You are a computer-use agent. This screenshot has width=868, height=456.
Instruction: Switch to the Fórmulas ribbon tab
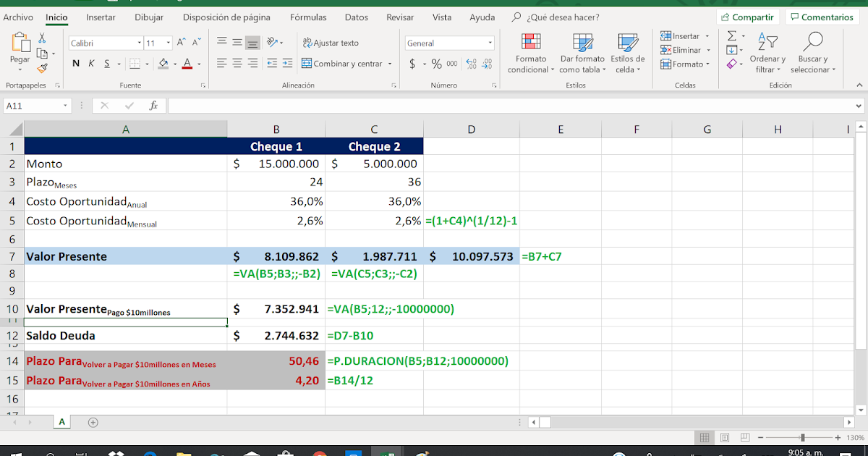[308, 17]
